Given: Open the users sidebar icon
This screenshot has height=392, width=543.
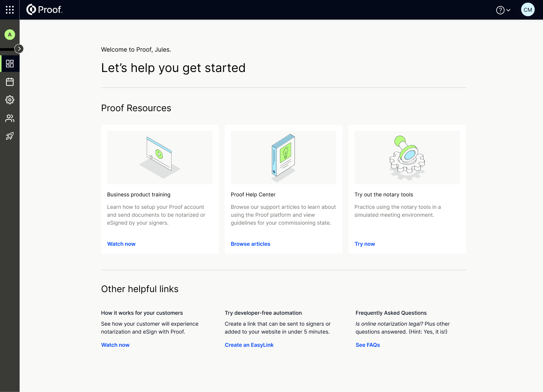Looking at the screenshot, I should 10,118.
